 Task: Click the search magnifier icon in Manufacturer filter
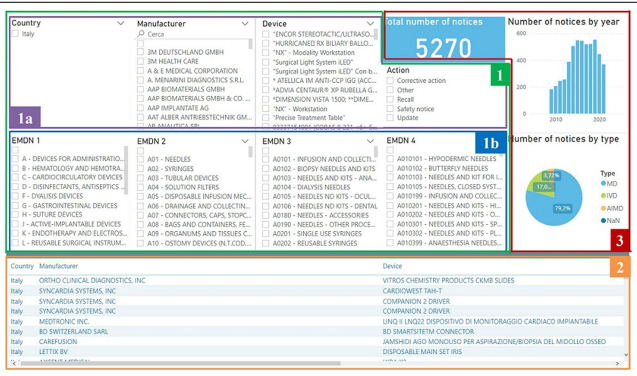(x=141, y=34)
